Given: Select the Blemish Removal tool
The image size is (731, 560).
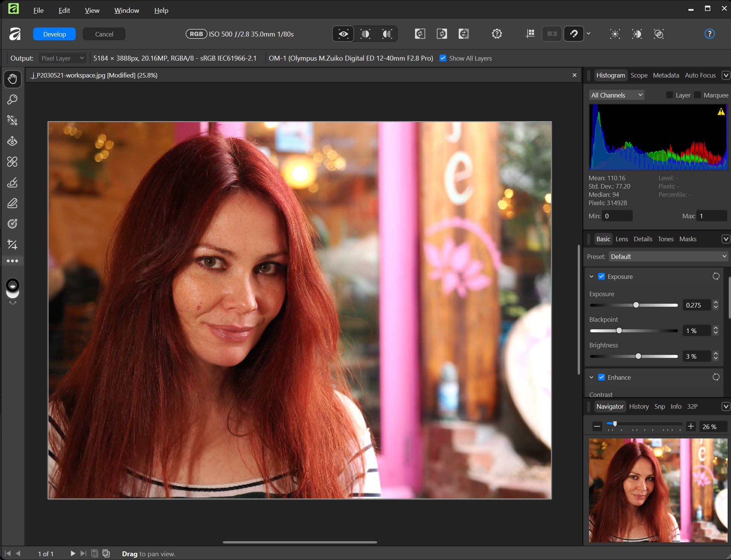Looking at the screenshot, I should (12, 162).
